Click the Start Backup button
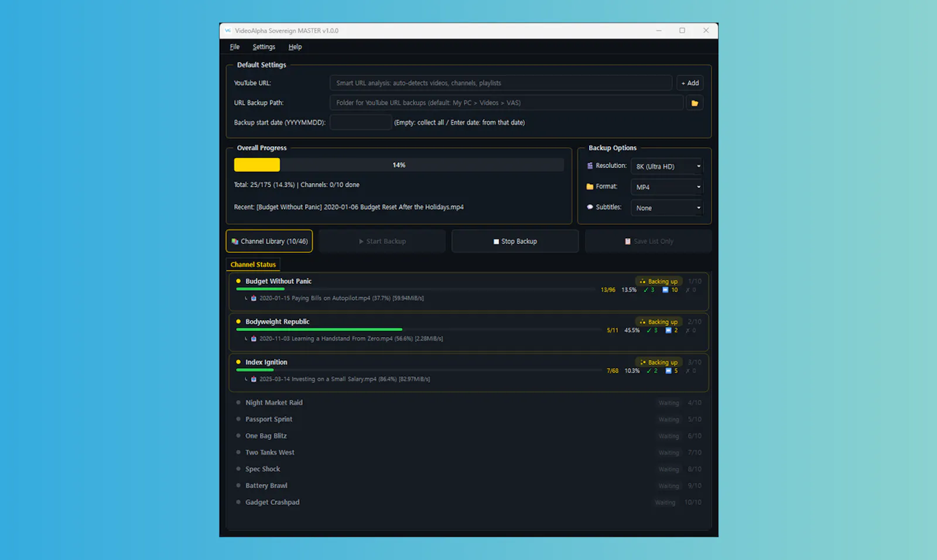 (382, 241)
